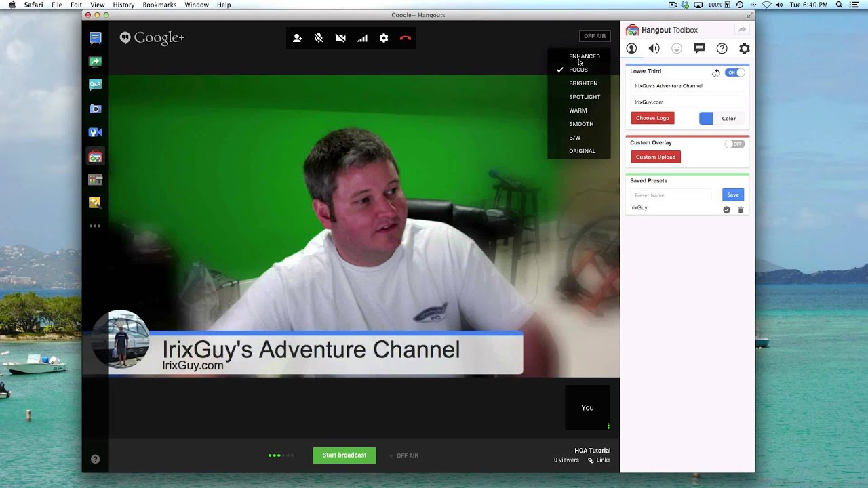This screenshot has height=488, width=868.
Task: Click the You video thumbnail
Action: pos(587,407)
